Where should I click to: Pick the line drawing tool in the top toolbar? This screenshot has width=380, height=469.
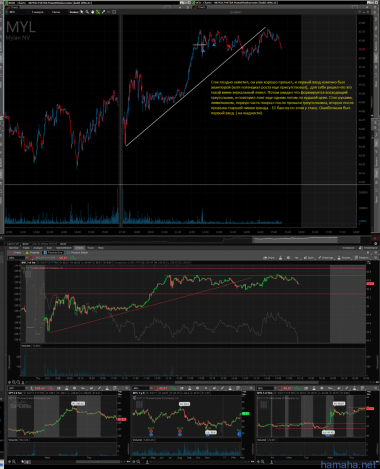click(x=103, y=12)
